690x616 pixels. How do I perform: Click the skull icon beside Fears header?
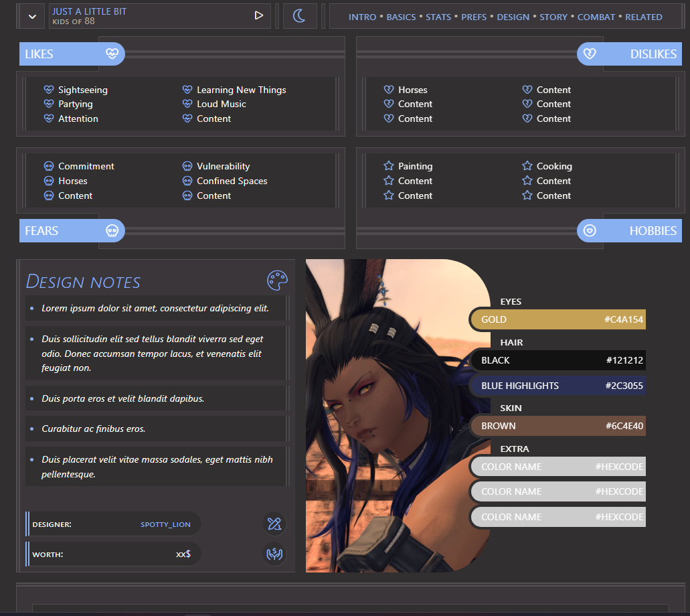tap(112, 231)
